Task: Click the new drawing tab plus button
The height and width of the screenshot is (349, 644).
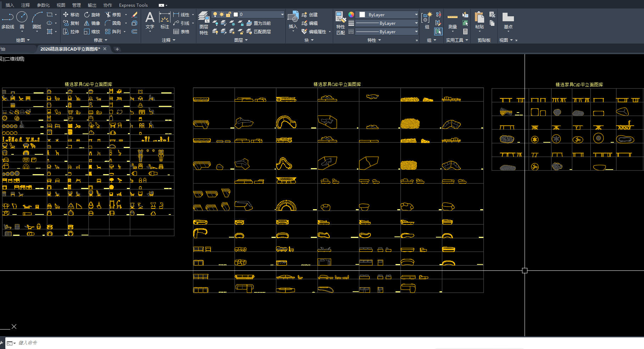Action: (x=117, y=49)
